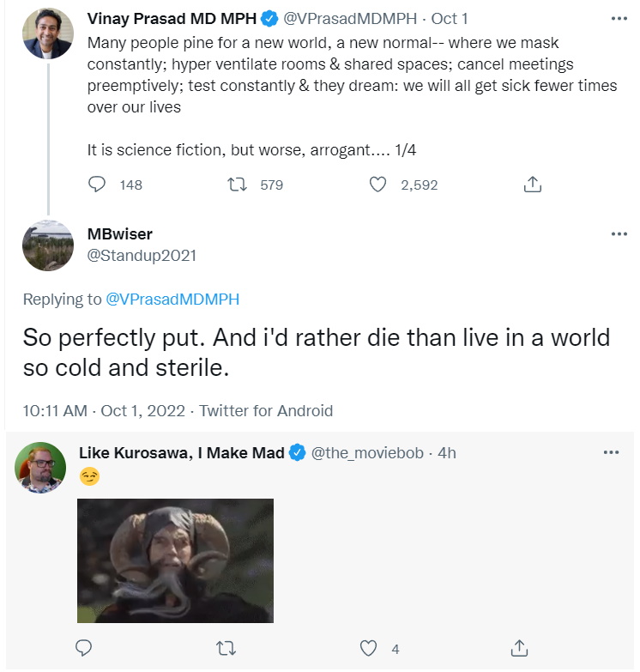Screen dimensions: 640x672
Task: Open the MBwiser display name
Action: click(120, 234)
